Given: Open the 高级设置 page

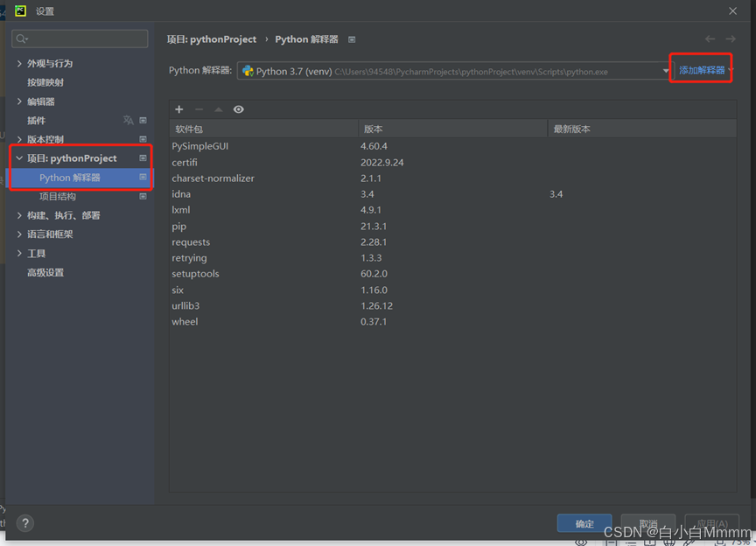Looking at the screenshot, I should pyautogui.click(x=45, y=272).
